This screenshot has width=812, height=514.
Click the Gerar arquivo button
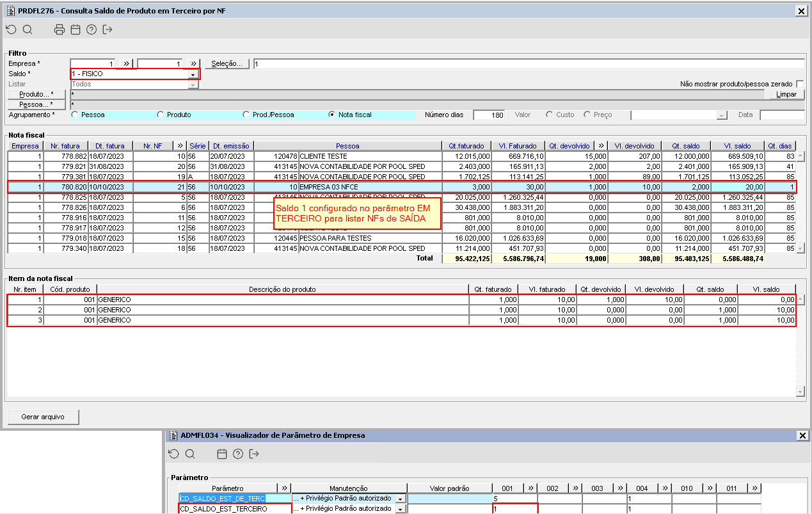(43, 417)
